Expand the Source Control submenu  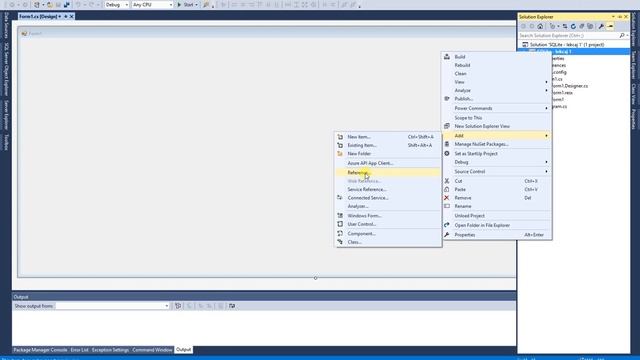[497, 171]
